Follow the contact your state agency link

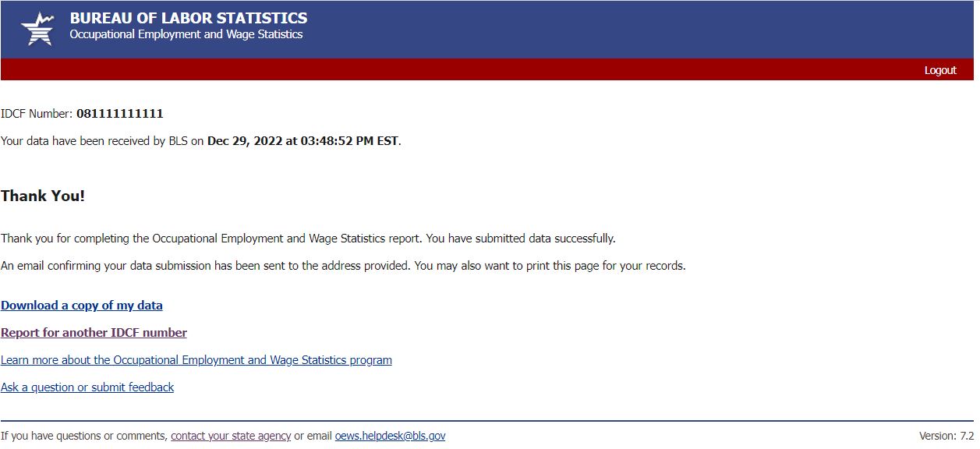[231, 436]
